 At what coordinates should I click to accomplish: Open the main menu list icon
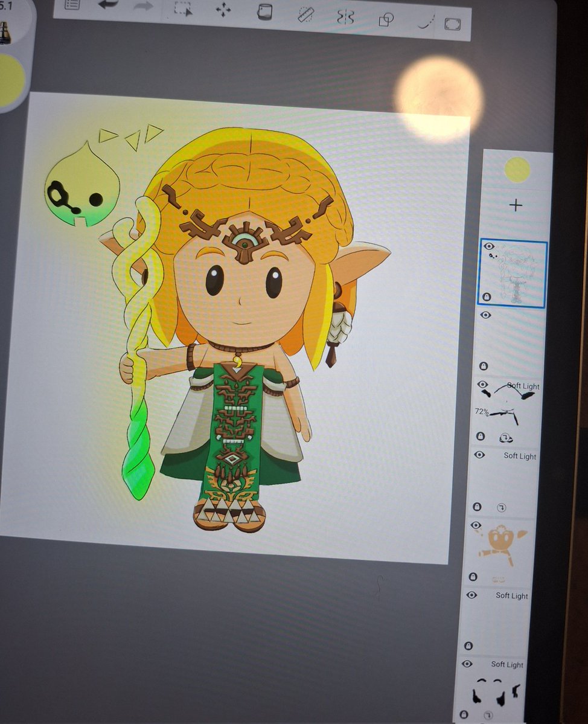[72, 5]
